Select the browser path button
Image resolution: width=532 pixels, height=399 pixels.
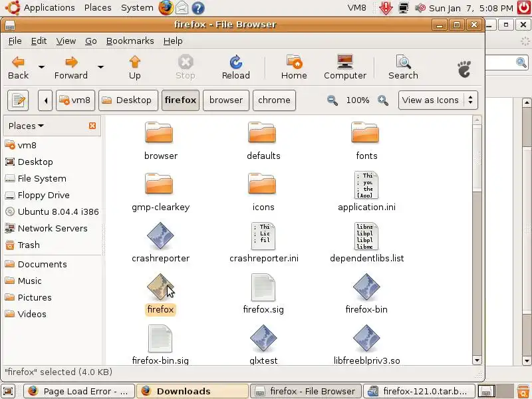(226, 100)
